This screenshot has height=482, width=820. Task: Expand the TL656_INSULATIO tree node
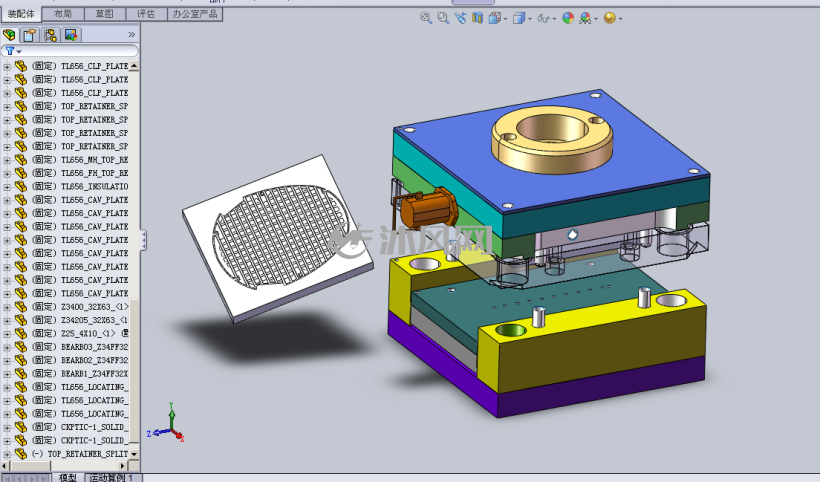tap(7, 187)
